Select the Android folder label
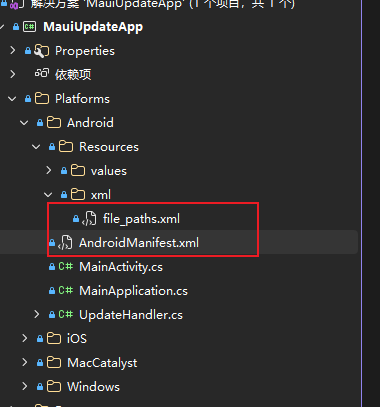Screen dimensions: 380x407 [x=90, y=123]
